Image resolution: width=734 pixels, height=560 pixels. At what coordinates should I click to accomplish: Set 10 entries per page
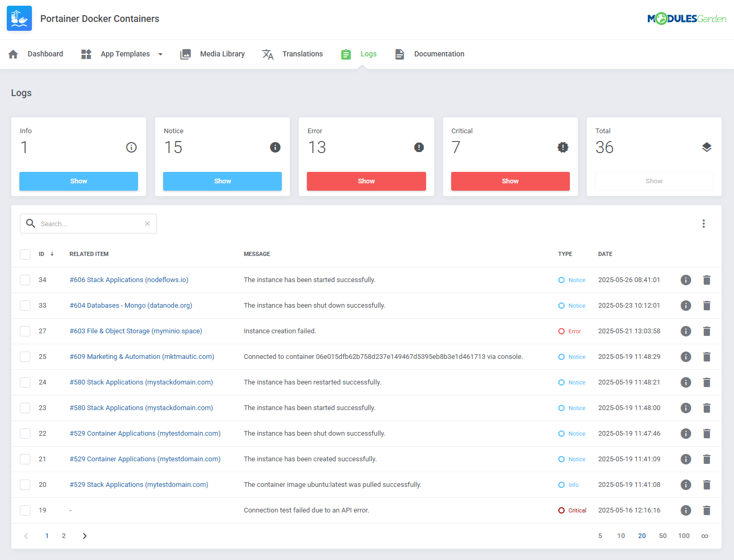pos(621,536)
